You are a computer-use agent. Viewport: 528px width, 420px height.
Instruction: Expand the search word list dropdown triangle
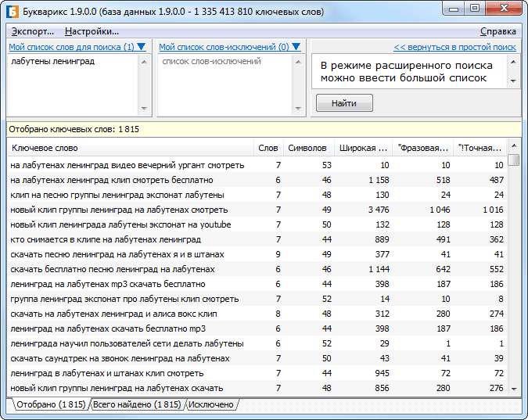pos(142,47)
